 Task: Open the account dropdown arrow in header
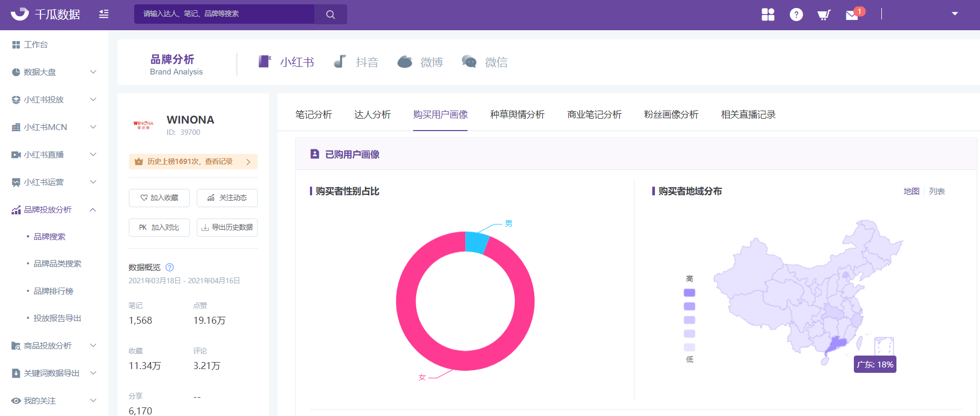pyautogui.click(x=955, y=13)
